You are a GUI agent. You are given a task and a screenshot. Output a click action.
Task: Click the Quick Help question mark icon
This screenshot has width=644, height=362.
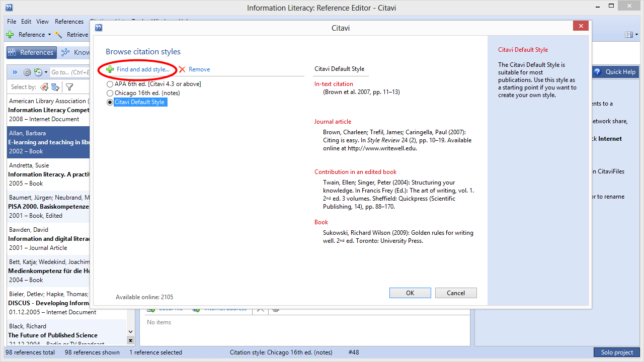point(597,72)
